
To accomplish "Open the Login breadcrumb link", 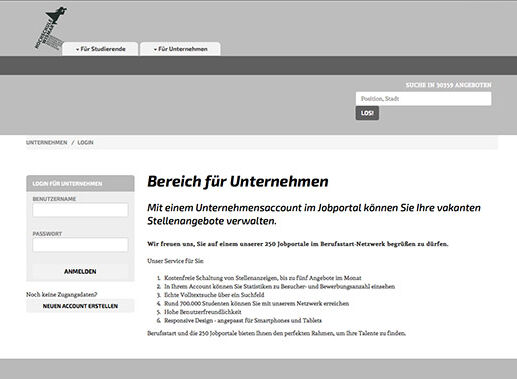I will tap(85, 142).
